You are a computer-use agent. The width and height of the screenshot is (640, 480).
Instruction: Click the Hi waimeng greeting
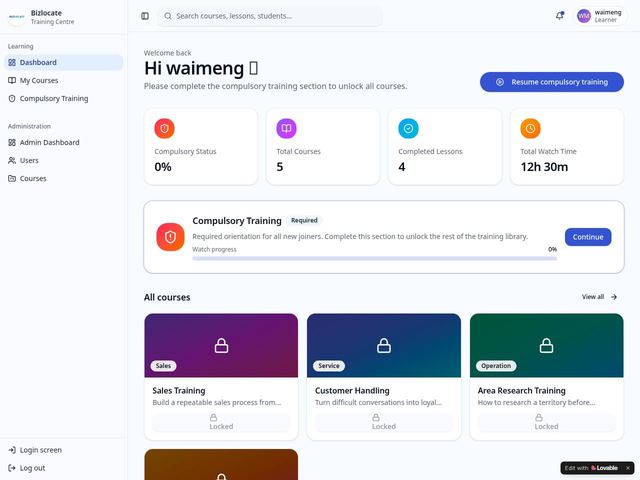(x=201, y=68)
